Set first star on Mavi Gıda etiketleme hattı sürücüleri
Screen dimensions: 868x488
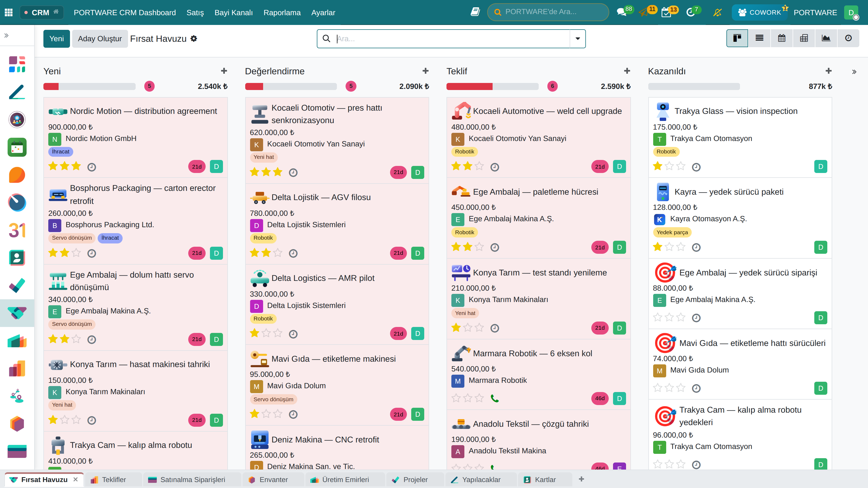click(658, 388)
